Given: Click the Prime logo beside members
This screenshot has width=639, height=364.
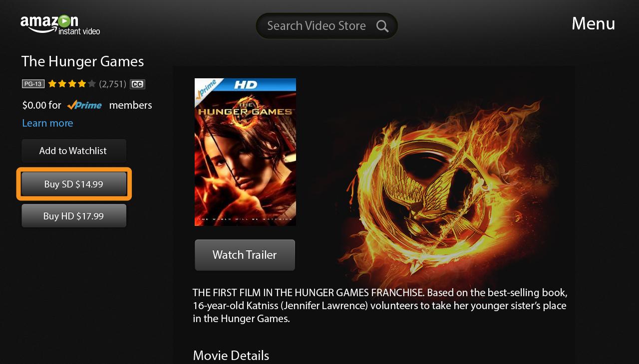Looking at the screenshot, I should point(84,105).
